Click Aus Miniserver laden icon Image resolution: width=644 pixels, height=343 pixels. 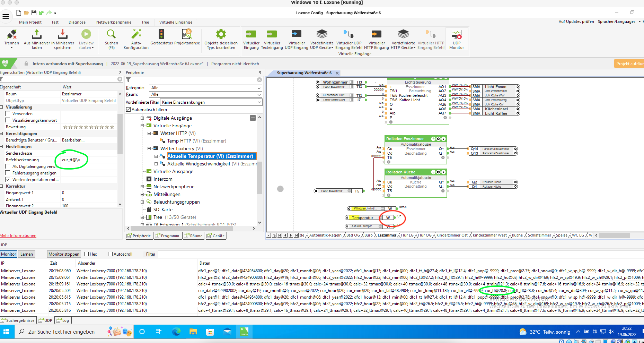tap(37, 35)
